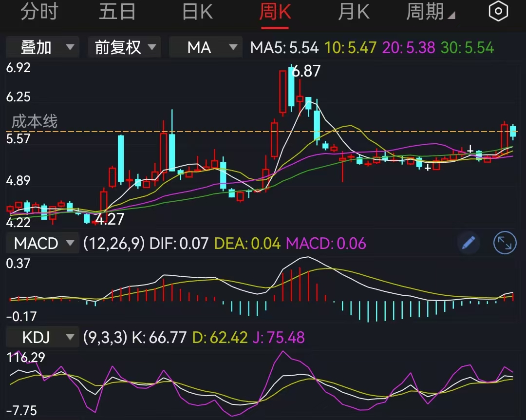The width and height of the screenshot is (526, 420).
Task: Click the KDJ indicator label
Action: [37, 337]
